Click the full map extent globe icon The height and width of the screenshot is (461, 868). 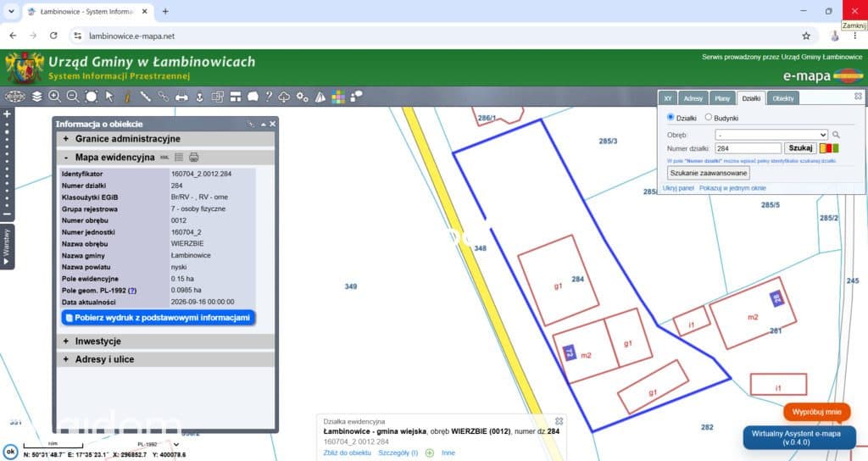[x=15, y=97]
